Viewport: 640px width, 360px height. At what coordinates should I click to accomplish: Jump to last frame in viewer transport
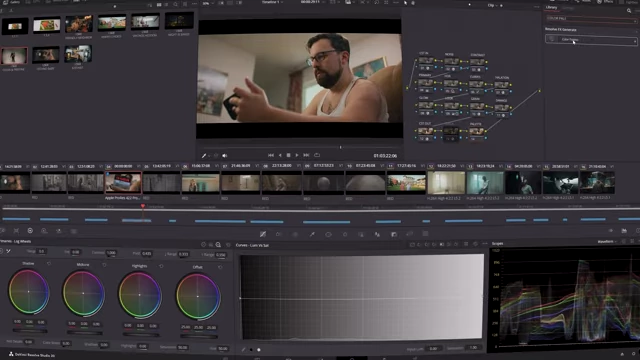306,155
